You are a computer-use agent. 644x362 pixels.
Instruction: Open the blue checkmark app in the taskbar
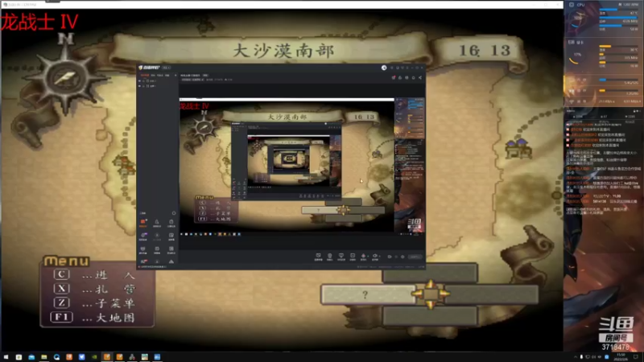82,357
